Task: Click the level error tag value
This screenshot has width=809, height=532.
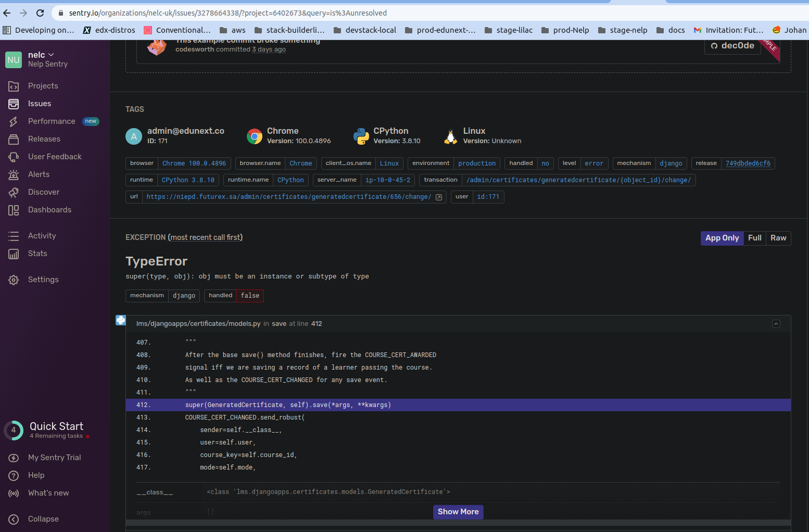Action: [x=594, y=163]
